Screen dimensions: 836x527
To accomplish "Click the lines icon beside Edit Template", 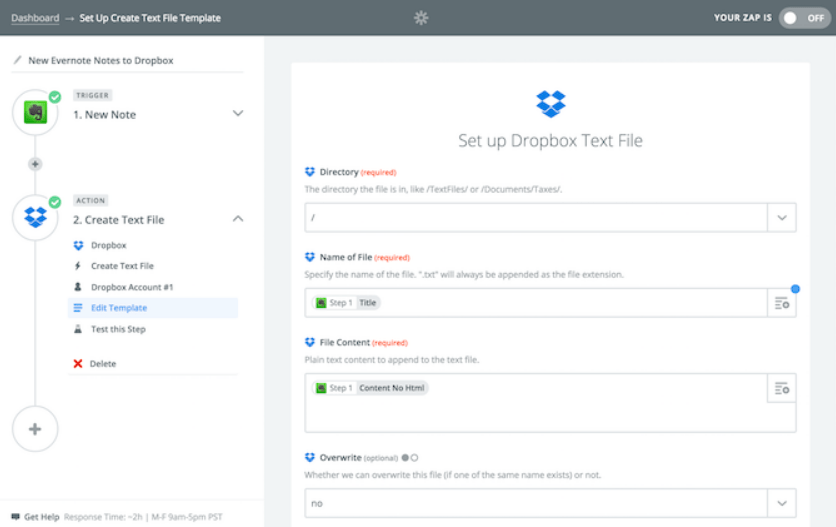I will coord(78,308).
